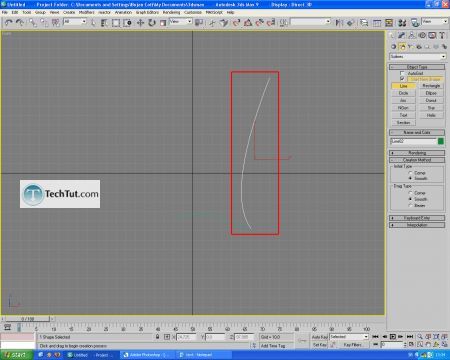This screenshot has width=450, height=360.
Task: Open the green object color swatch
Action: point(441,141)
